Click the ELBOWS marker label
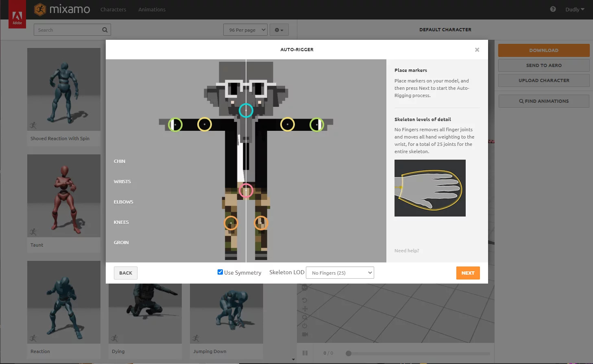 click(x=124, y=202)
